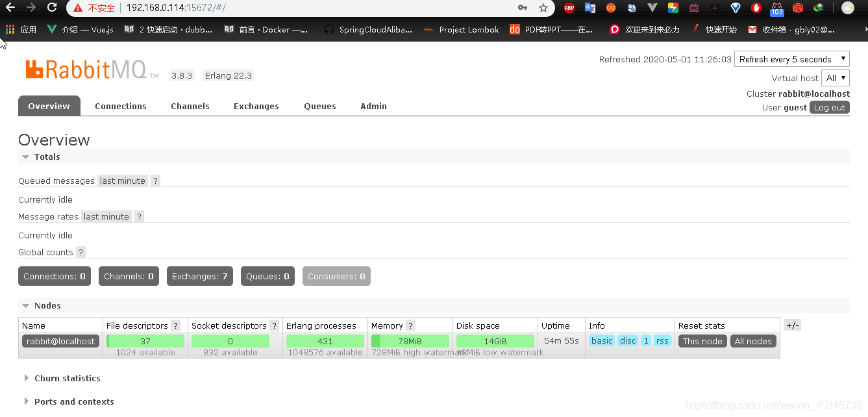The height and width of the screenshot is (417, 868).
Task: Open the ABP Adblock Plus extension
Action: (569, 8)
